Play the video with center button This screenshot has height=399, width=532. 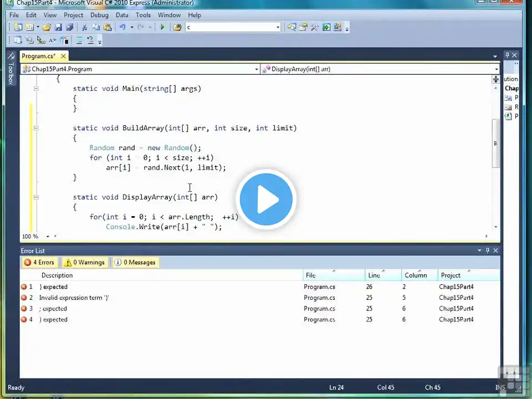[267, 199]
